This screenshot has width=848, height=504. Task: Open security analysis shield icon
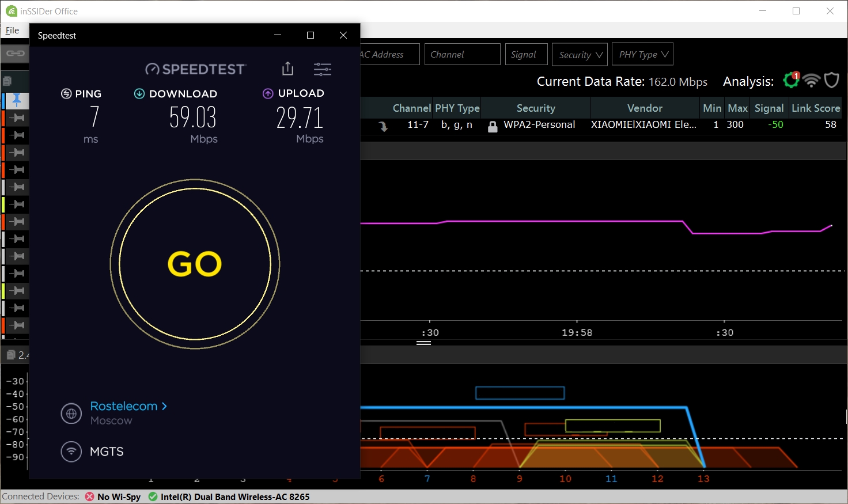point(831,81)
